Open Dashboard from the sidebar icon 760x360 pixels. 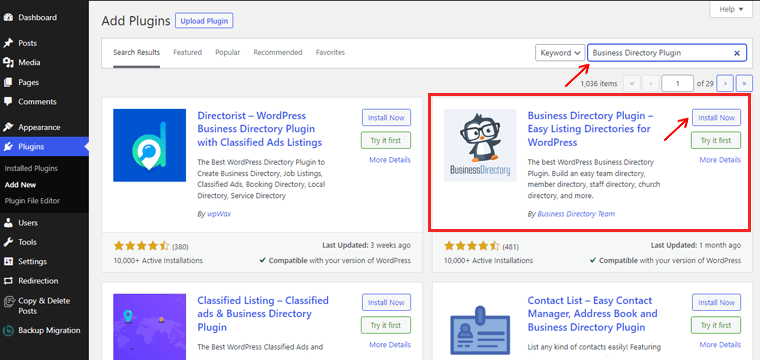8,17
